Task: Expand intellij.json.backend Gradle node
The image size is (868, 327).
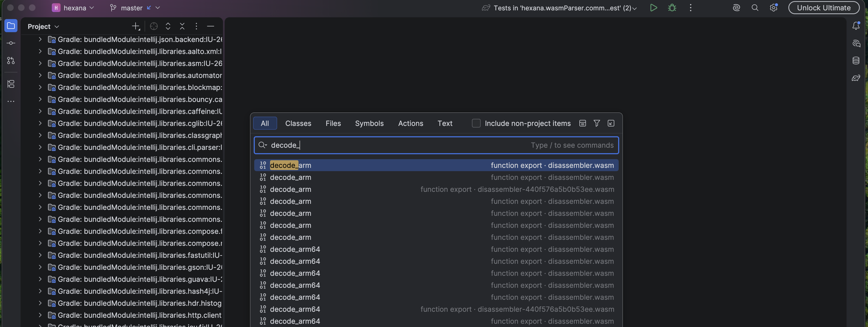Action: click(40, 40)
